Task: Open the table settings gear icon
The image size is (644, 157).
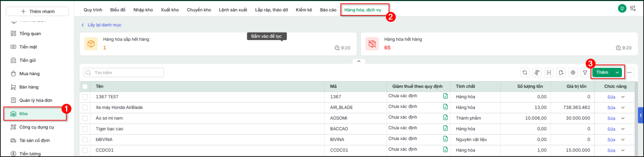Action: point(573,73)
